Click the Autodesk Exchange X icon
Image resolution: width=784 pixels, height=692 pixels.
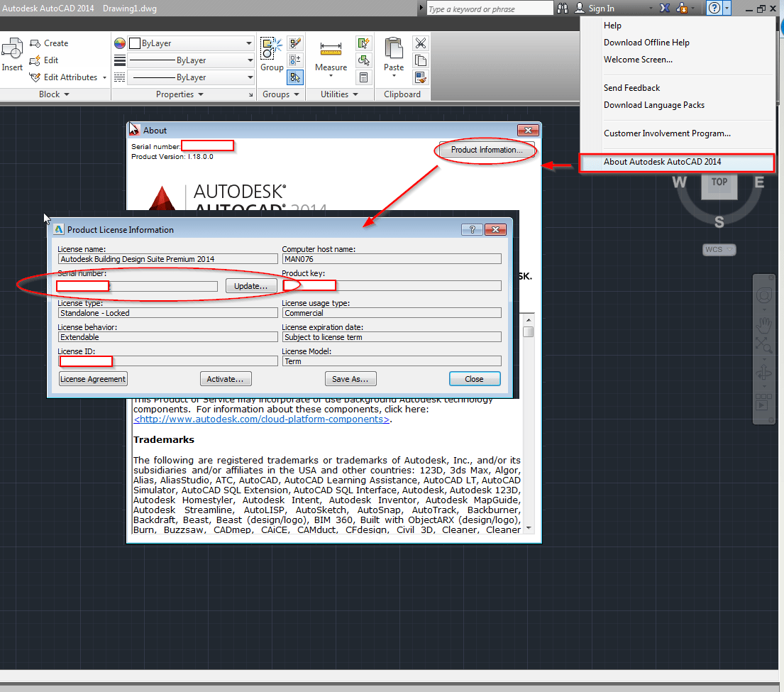click(x=665, y=8)
